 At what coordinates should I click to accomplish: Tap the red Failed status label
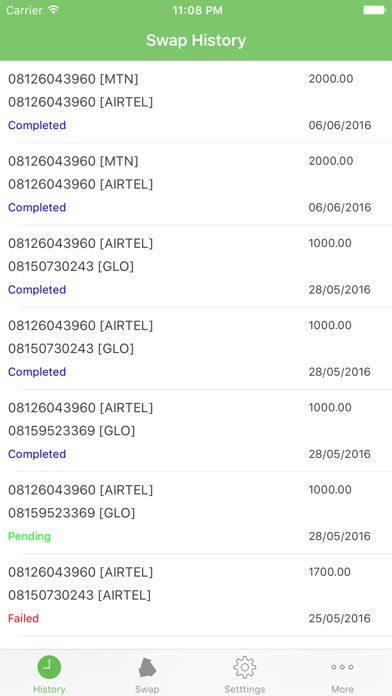click(24, 618)
